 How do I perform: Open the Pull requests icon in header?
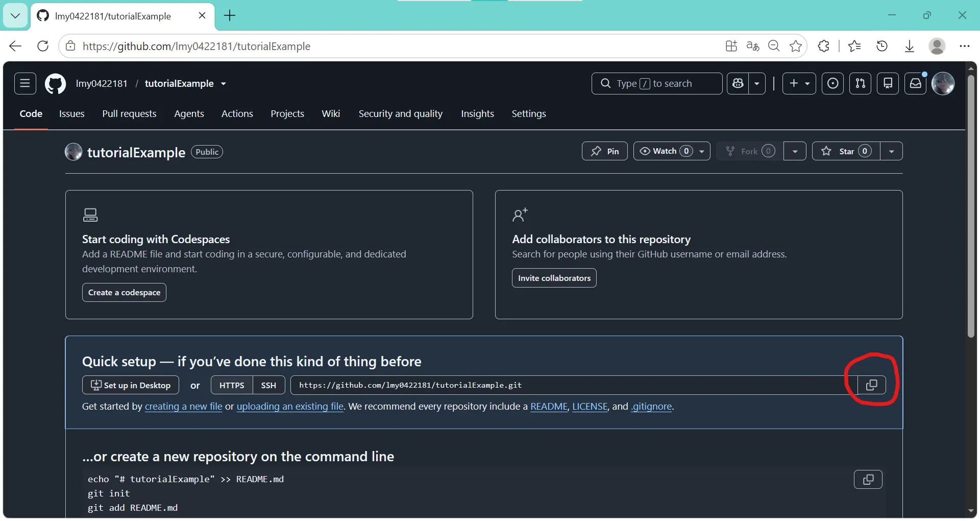pyautogui.click(x=860, y=83)
